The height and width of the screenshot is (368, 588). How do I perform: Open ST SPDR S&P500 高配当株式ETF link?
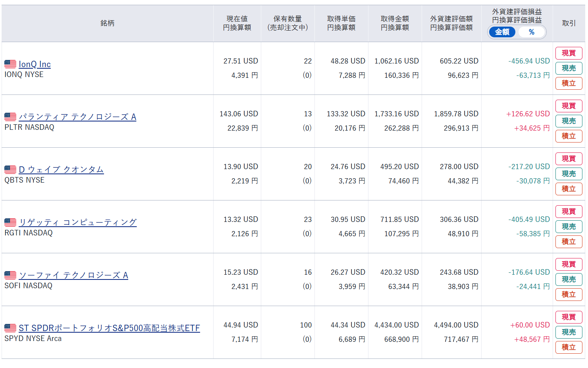(109, 328)
